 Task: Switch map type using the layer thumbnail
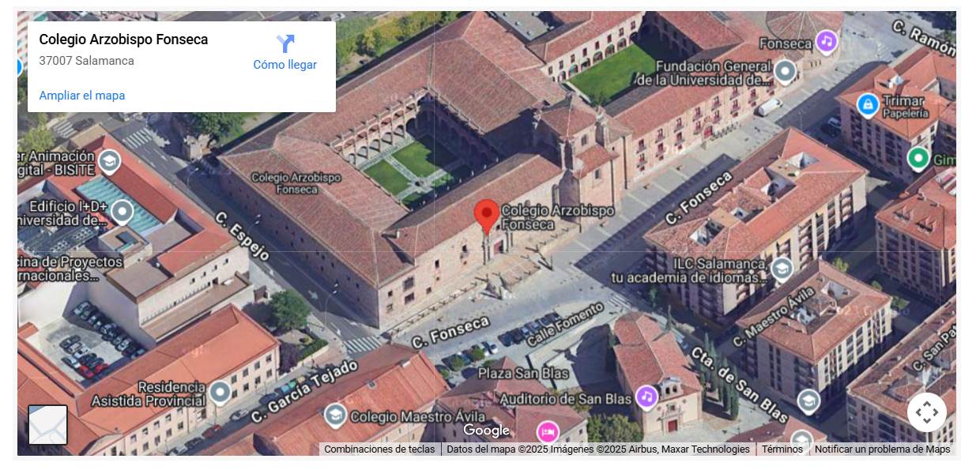48,425
